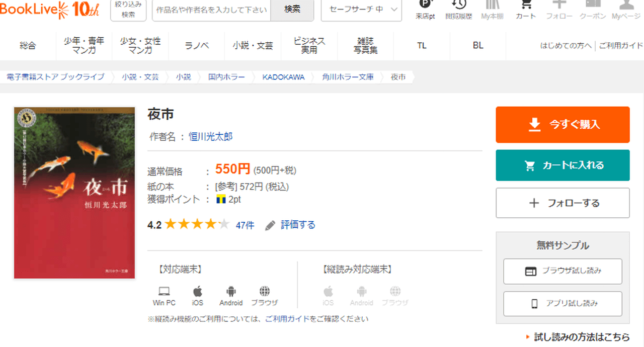
Task: Open My本棚 bookshelf icon
Action: pyautogui.click(x=492, y=6)
